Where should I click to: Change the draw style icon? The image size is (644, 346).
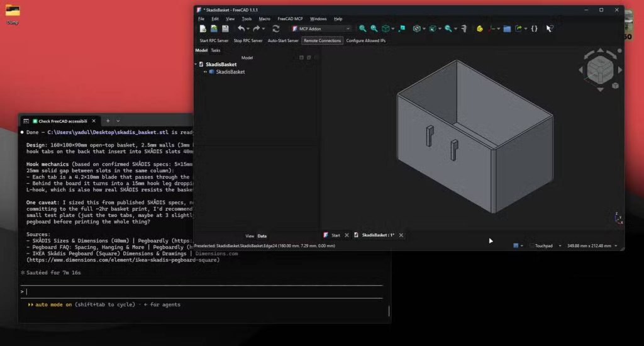click(417, 29)
